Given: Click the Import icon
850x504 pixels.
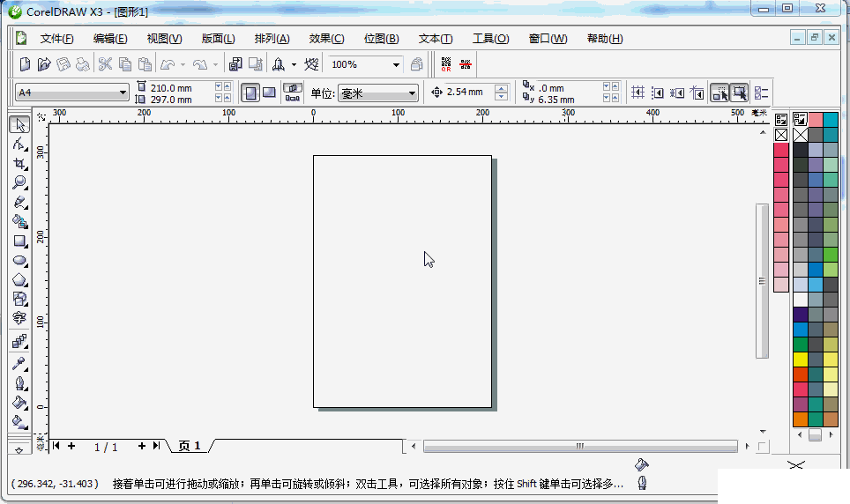Looking at the screenshot, I should pos(235,64).
